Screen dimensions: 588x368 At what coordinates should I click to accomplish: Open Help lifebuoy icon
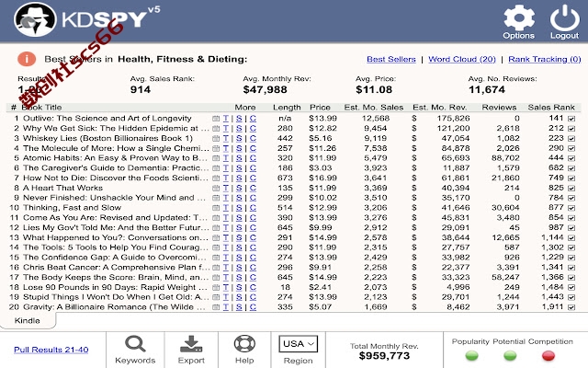[x=244, y=343]
